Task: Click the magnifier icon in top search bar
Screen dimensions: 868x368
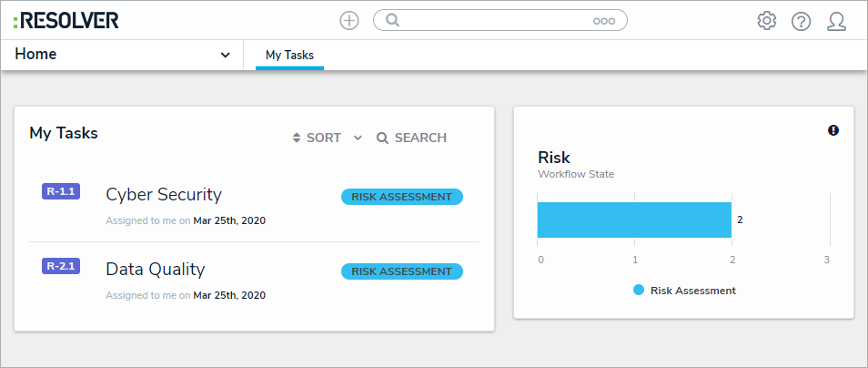Action: 393,20
